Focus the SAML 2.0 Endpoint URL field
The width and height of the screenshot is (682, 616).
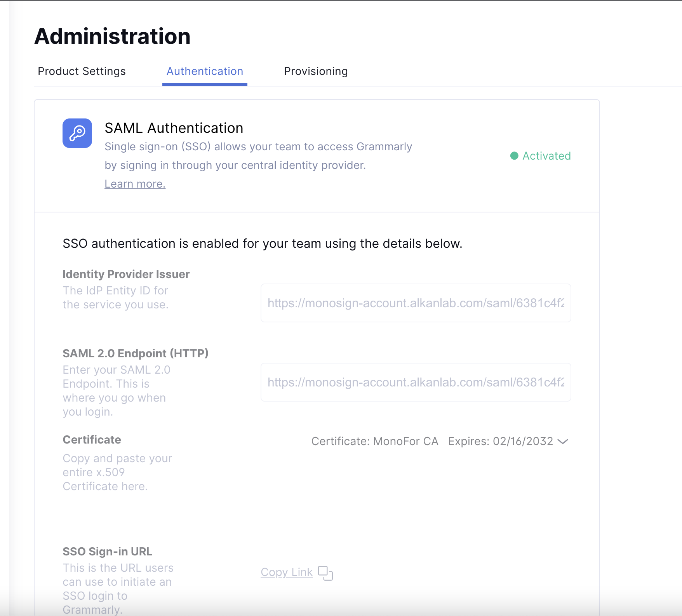[416, 382]
